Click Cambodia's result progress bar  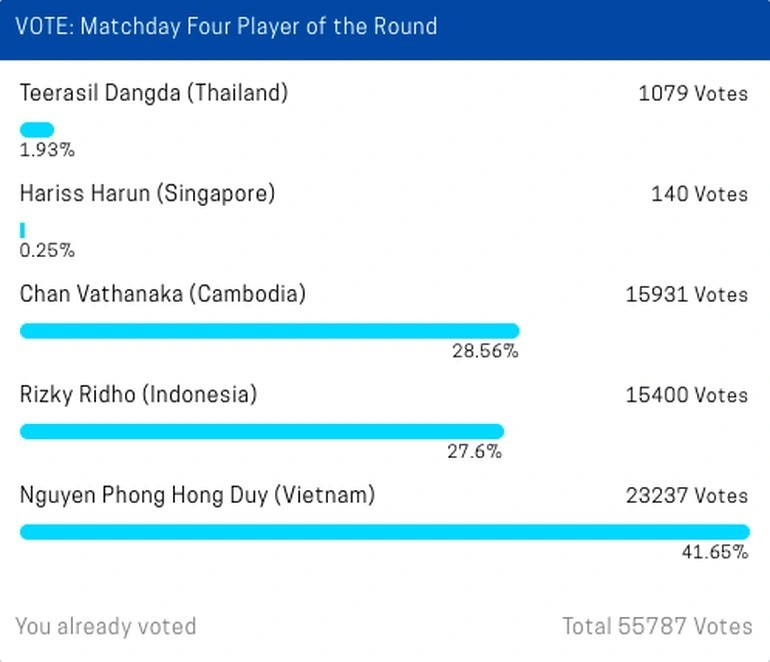pyautogui.click(x=269, y=331)
